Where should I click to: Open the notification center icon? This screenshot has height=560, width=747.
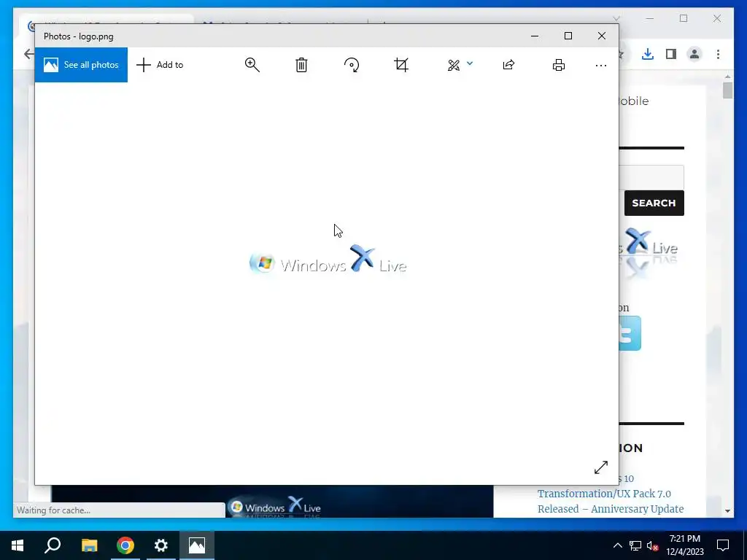(x=723, y=545)
